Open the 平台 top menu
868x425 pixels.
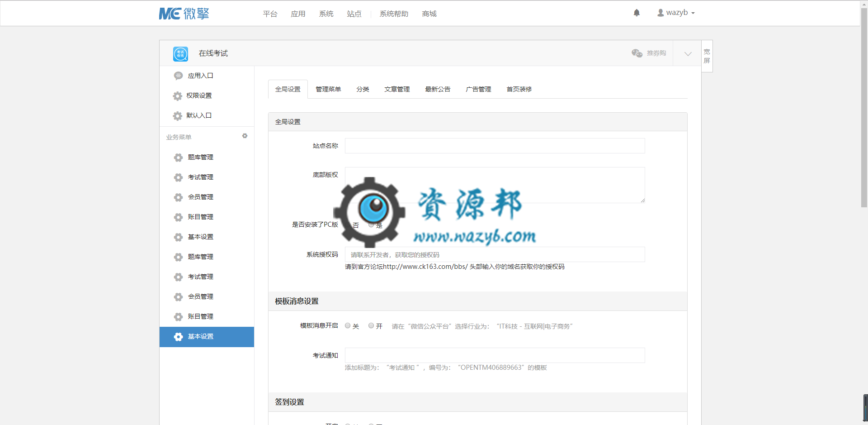tap(270, 14)
